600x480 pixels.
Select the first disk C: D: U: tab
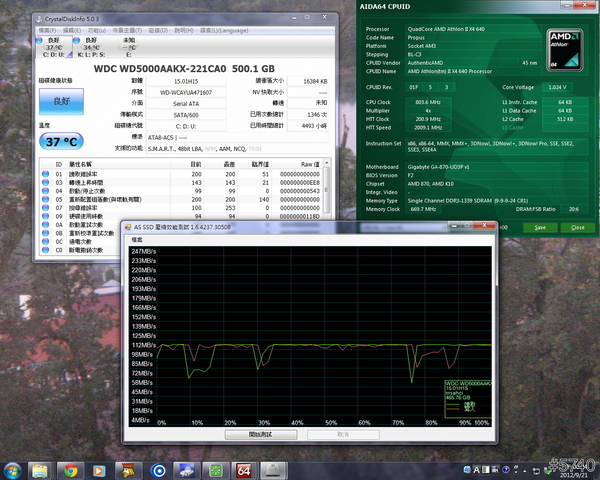(x=52, y=46)
